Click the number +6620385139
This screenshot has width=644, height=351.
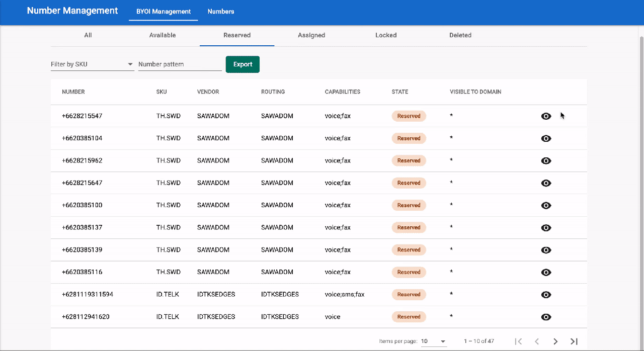click(82, 250)
